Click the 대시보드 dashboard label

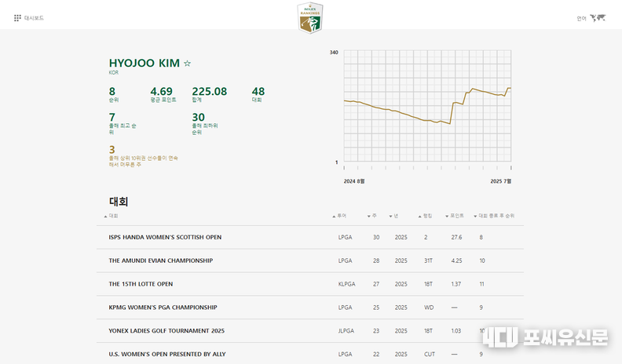pos(34,18)
